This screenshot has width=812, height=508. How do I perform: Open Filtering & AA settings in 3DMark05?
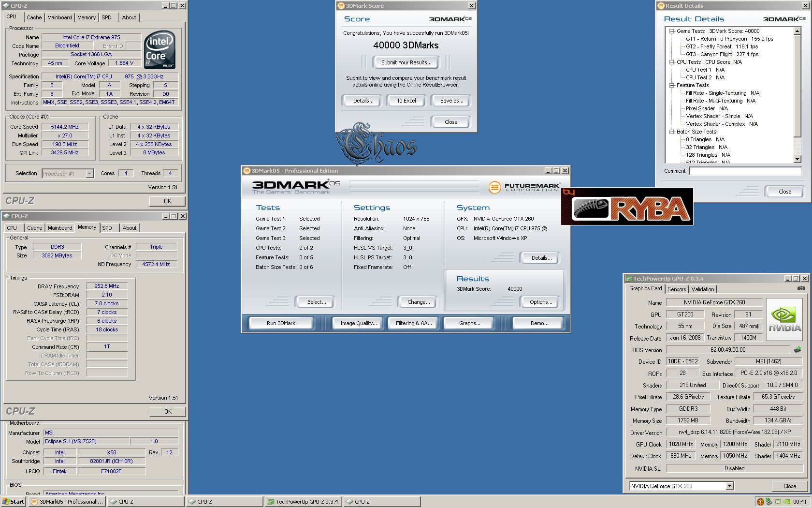pos(414,323)
